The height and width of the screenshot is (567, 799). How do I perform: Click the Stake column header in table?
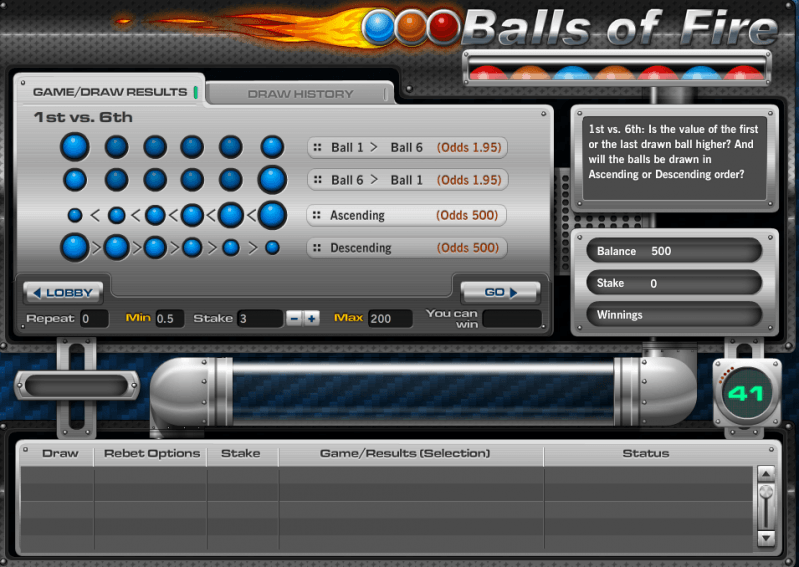point(241,453)
